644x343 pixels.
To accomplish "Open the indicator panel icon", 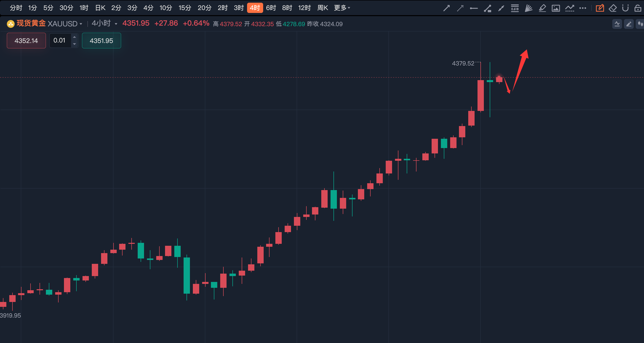I will coord(617,24).
